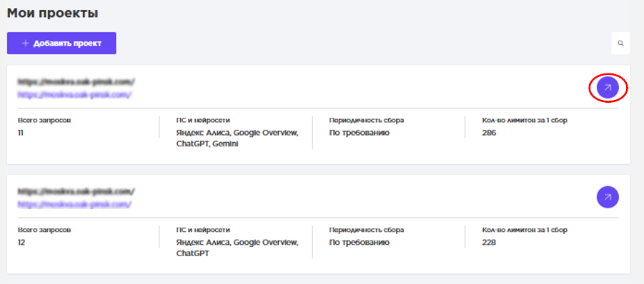Click the value 12 under Всего запросов
The image size is (644, 284).
click(21, 242)
